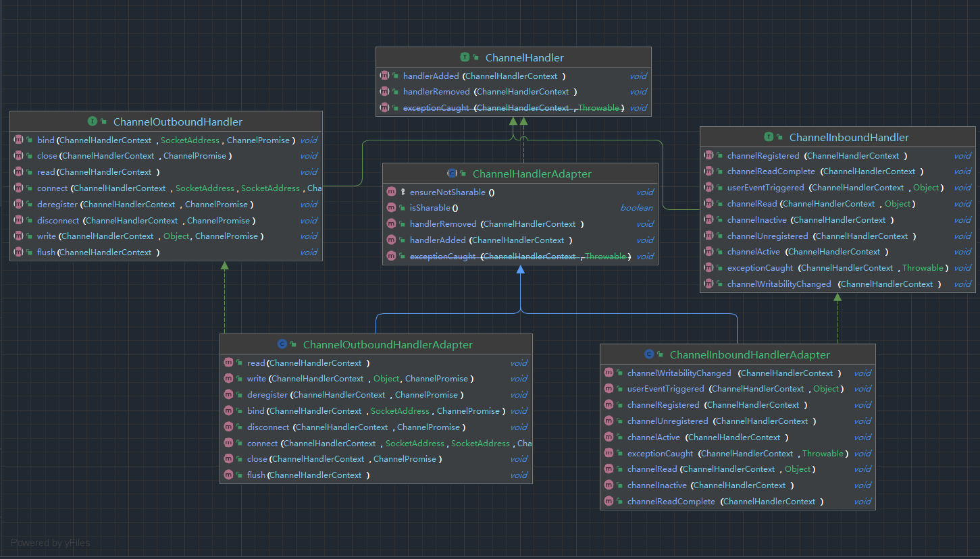980x559 pixels.
Task: Select the ChannelHandler node title
Action: click(524, 58)
